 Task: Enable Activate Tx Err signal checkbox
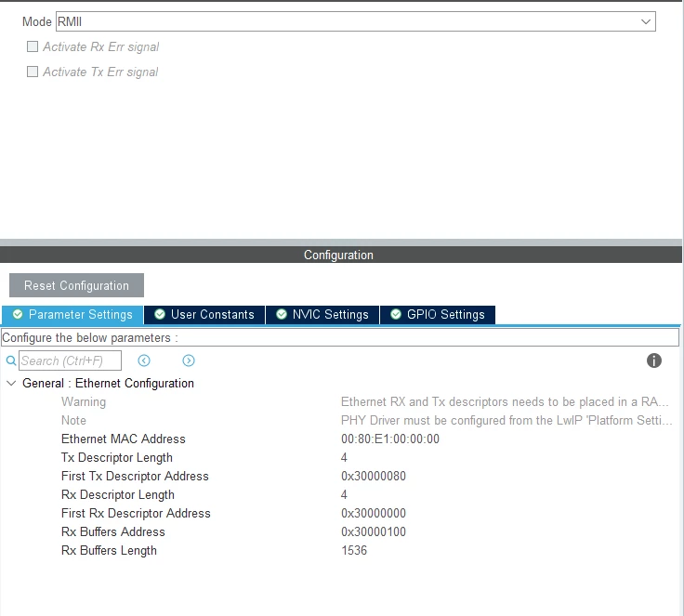click(x=33, y=72)
